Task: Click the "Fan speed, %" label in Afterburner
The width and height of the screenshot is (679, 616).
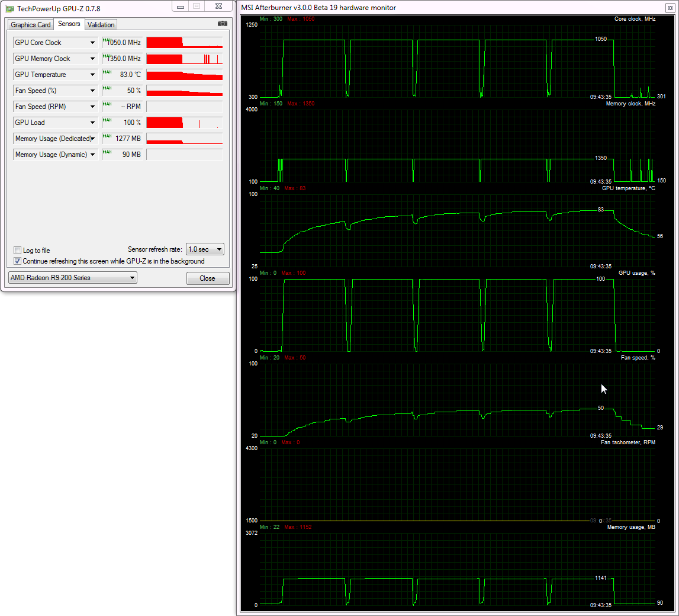Action: click(638, 357)
